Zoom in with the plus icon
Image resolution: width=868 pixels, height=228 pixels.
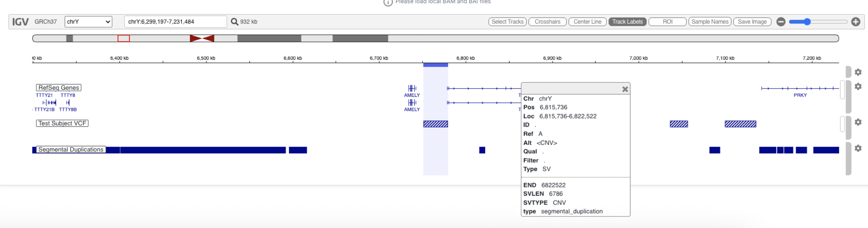pos(855,22)
